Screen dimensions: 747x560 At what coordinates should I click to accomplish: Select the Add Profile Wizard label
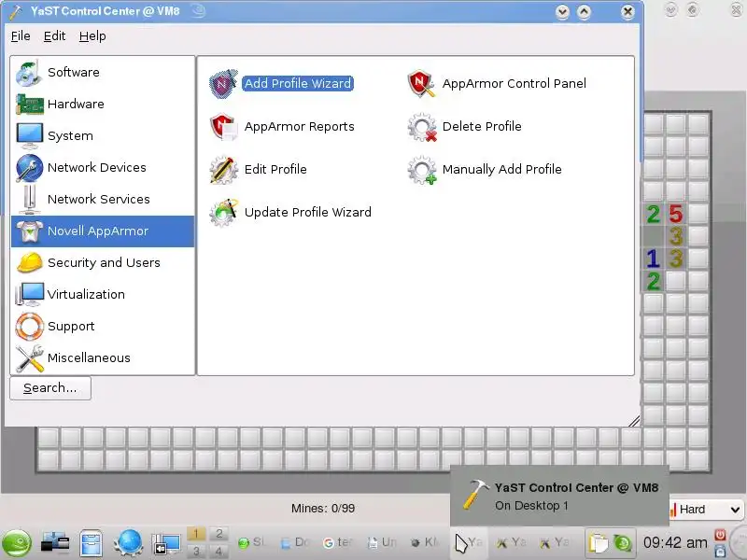point(298,84)
